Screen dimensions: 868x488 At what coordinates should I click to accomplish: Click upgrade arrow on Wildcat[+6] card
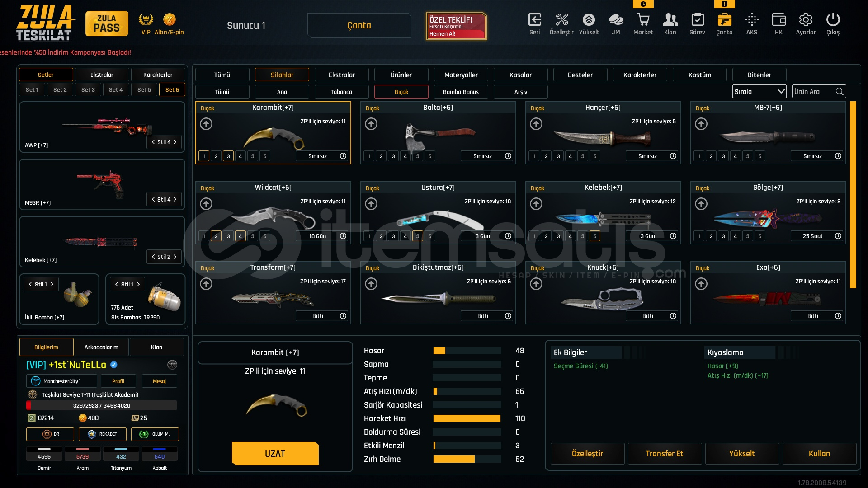206,204
